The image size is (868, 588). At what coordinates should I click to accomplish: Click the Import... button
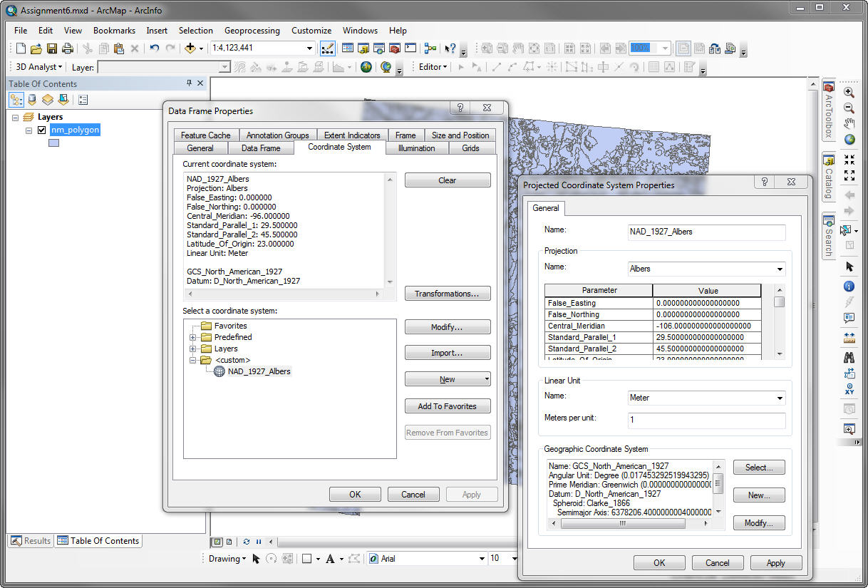click(x=448, y=353)
